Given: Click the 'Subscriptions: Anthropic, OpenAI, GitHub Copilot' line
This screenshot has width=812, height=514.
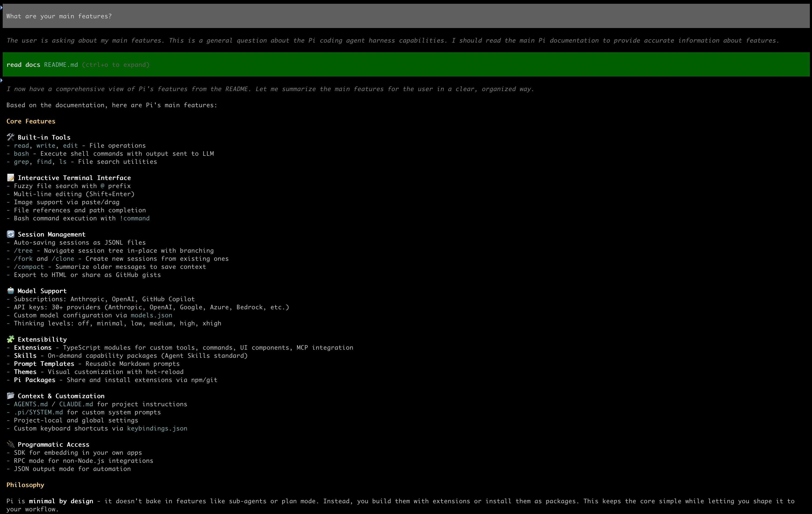Looking at the screenshot, I should coord(104,299).
